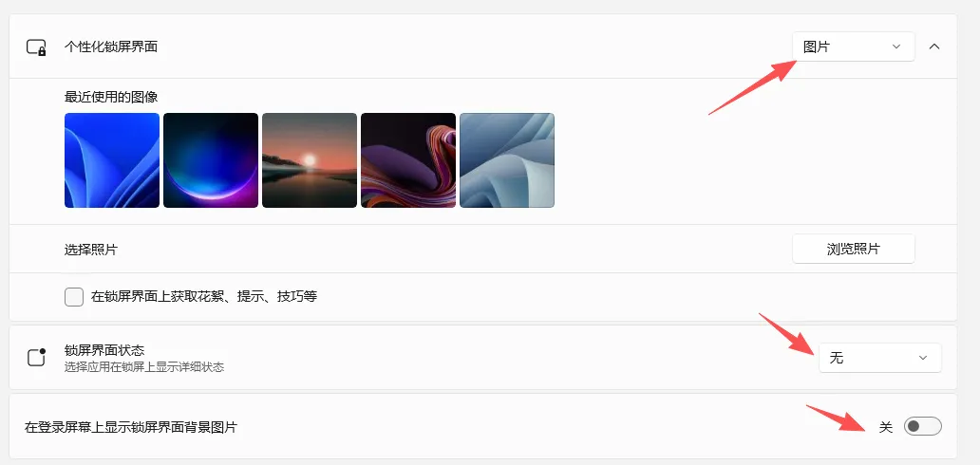Click the 在锁屏界面上获取花絮、提示、技巧等 label text
The width and height of the screenshot is (980, 465).
pyautogui.click(x=204, y=296)
